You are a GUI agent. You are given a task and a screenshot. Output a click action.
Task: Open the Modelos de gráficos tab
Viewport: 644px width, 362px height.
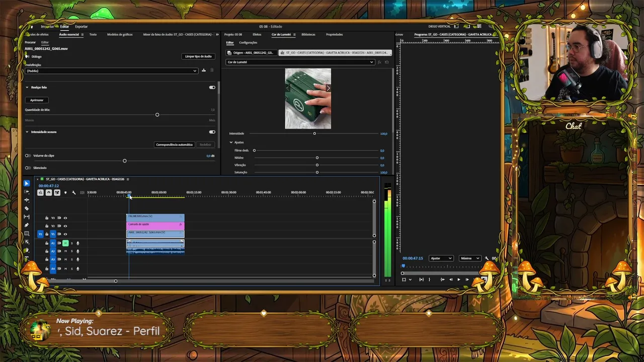click(x=120, y=35)
